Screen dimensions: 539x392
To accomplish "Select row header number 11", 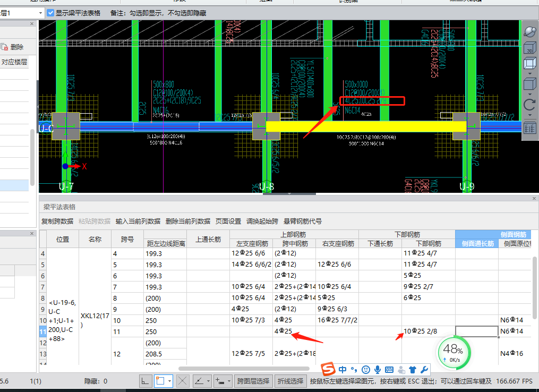I will tap(42, 332).
